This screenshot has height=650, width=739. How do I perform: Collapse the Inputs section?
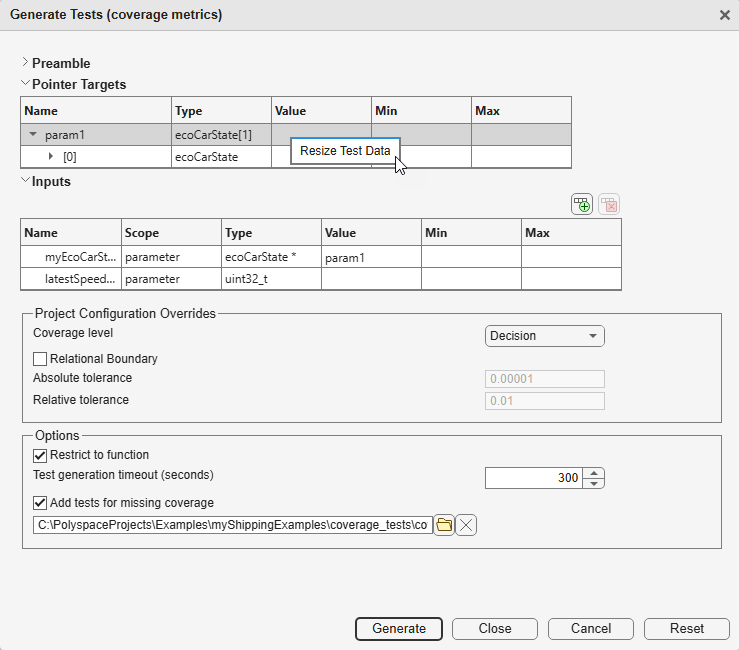(x=25, y=181)
